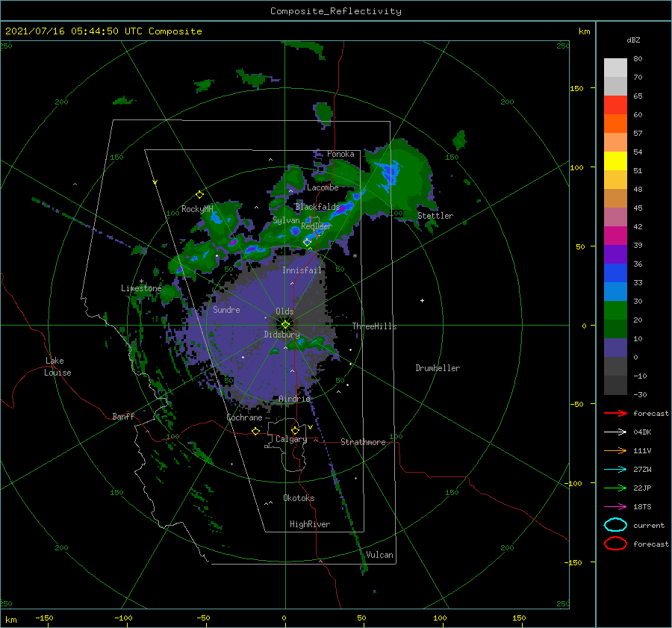Select the magenta swatch in dBZ legend
Image resolution: width=672 pixels, height=628 pixels.
click(x=615, y=236)
